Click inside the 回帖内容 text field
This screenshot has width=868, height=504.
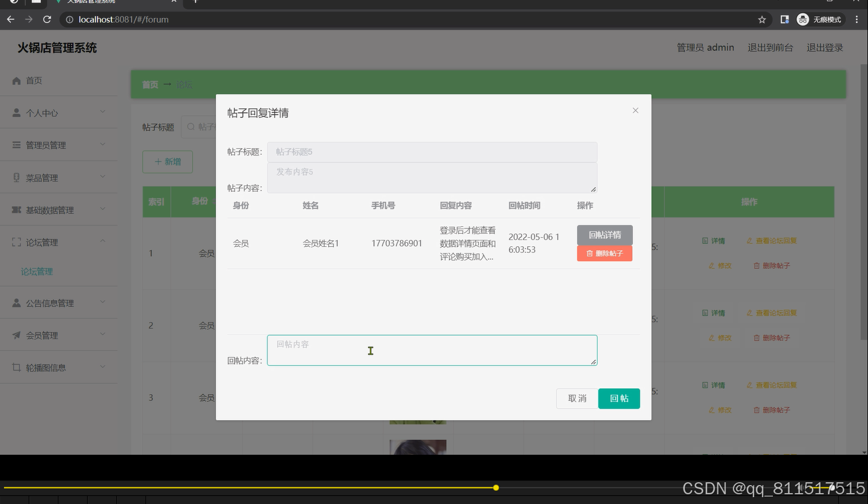(432, 350)
